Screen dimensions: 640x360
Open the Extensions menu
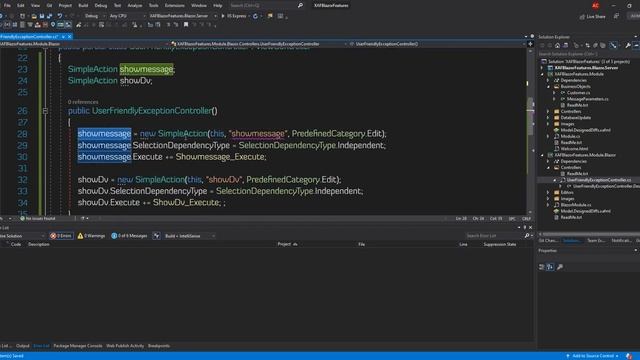175,5
